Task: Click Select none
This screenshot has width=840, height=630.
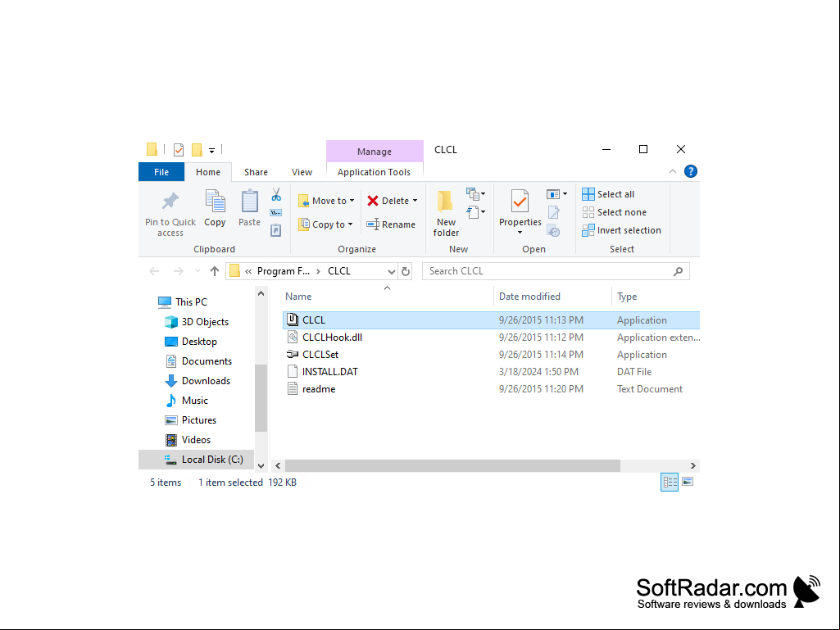Action: click(614, 212)
